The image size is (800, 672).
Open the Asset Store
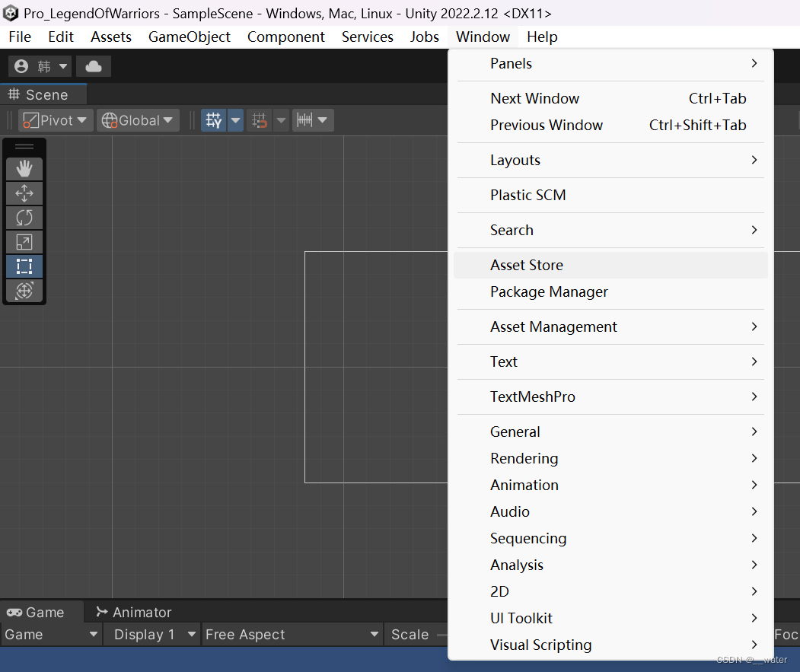[610, 266]
